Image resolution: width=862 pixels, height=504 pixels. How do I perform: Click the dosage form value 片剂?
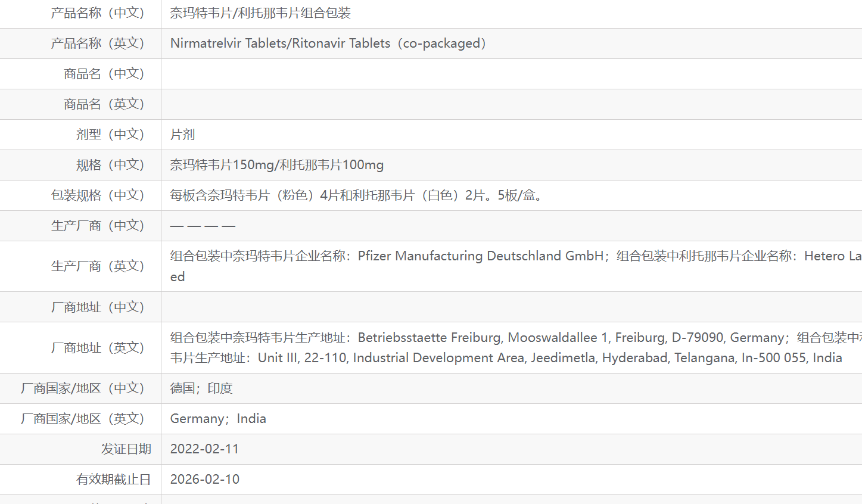coord(182,135)
